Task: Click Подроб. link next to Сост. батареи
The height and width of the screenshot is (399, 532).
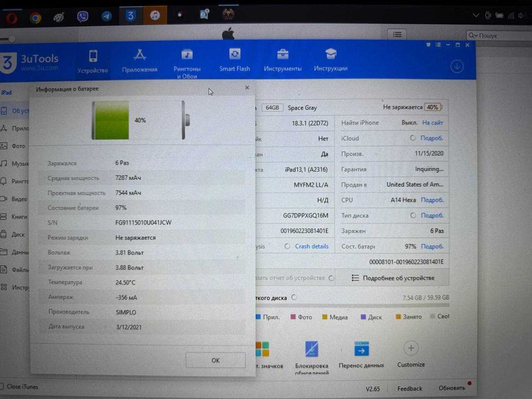Action: coord(432,246)
